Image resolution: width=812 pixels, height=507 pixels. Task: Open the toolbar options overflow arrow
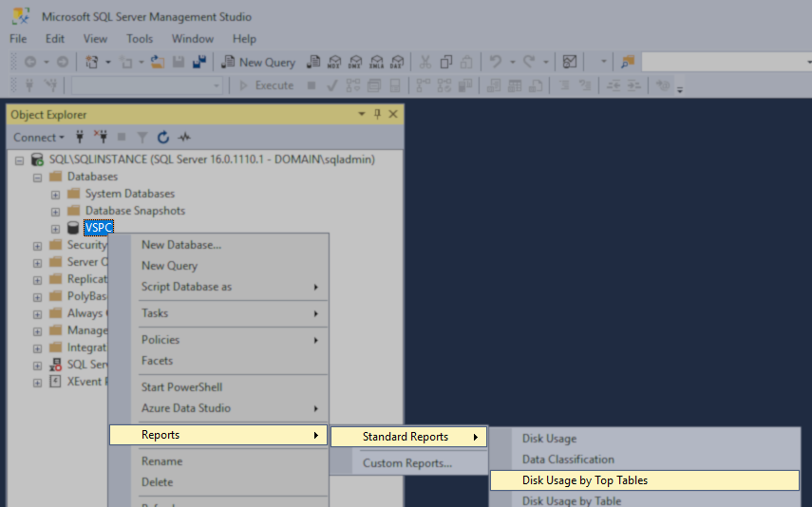[680, 89]
